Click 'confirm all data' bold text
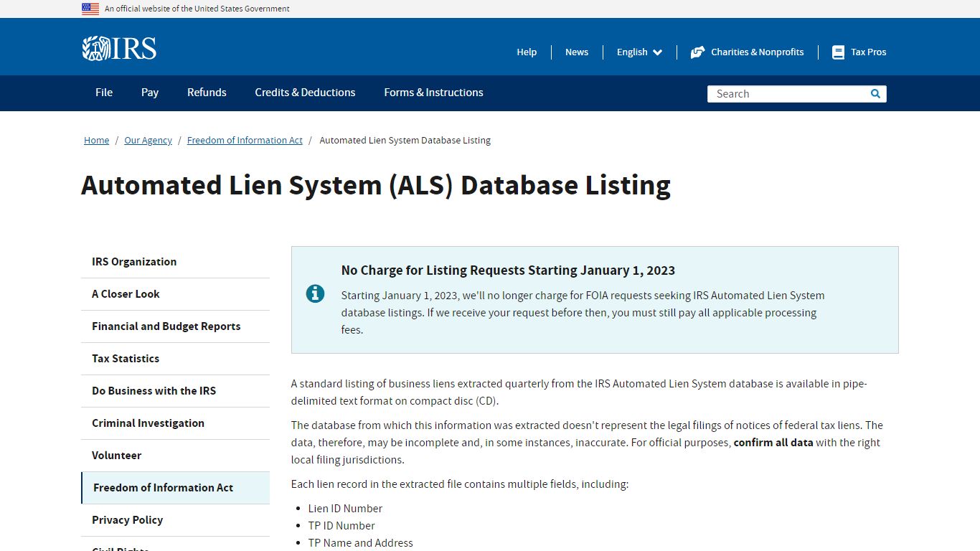 (773, 443)
